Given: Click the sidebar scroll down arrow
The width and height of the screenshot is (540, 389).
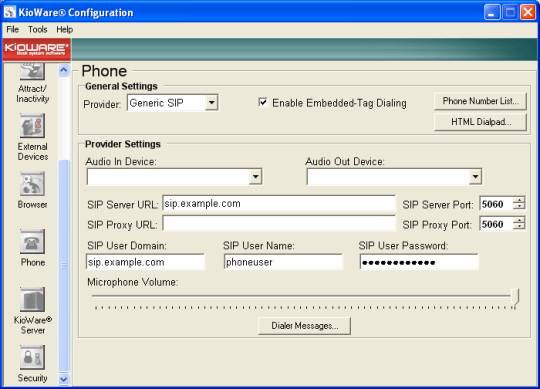Looking at the screenshot, I should coord(64,379).
